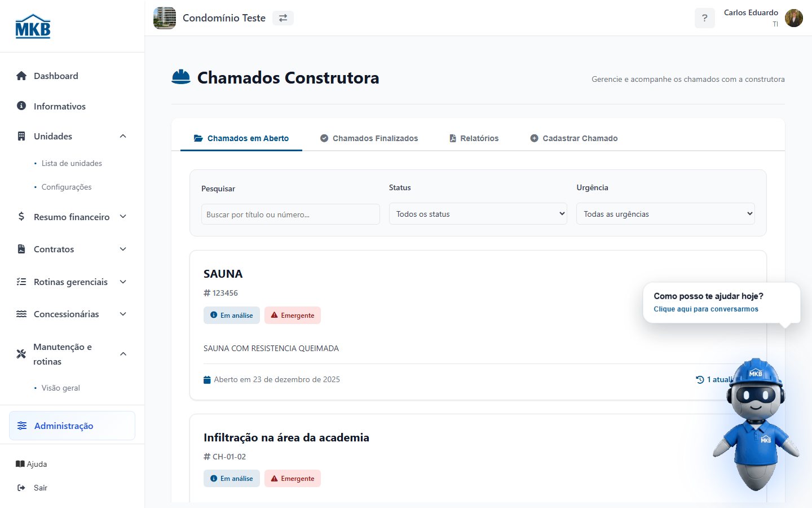The image size is (812, 508).
Task: Click the switch condominium arrows icon
Action: (x=283, y=18)
